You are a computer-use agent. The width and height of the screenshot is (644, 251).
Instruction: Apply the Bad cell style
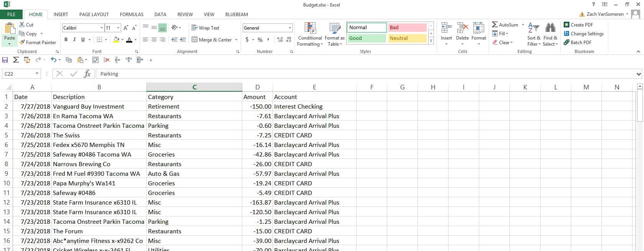407,27
